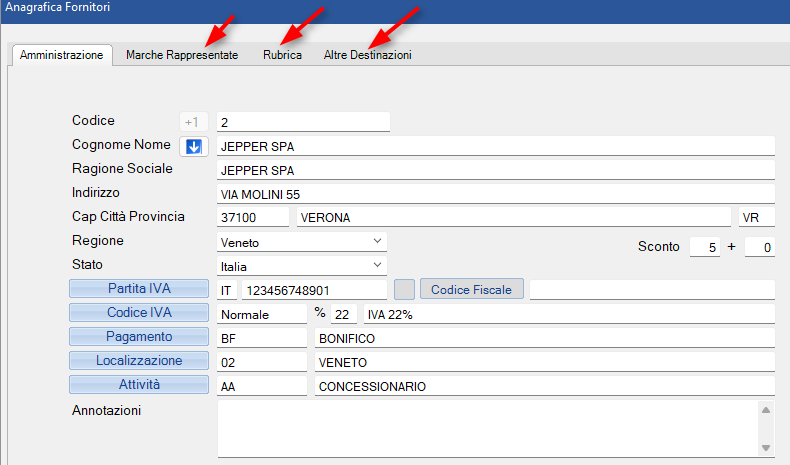Click the Codice IVA button
This screenshot has width=790, height=465.
pyautogui.click(x=140, y=313)
